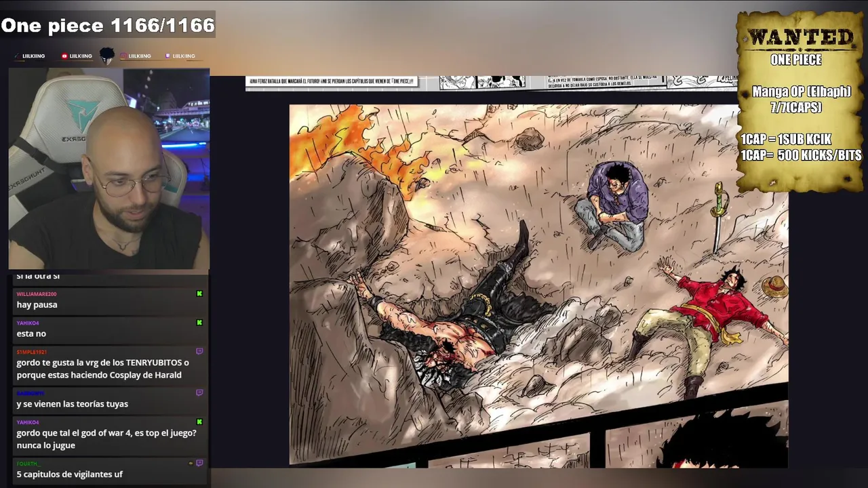Select the "nunca lo jugue" message line

click(46, 445)
